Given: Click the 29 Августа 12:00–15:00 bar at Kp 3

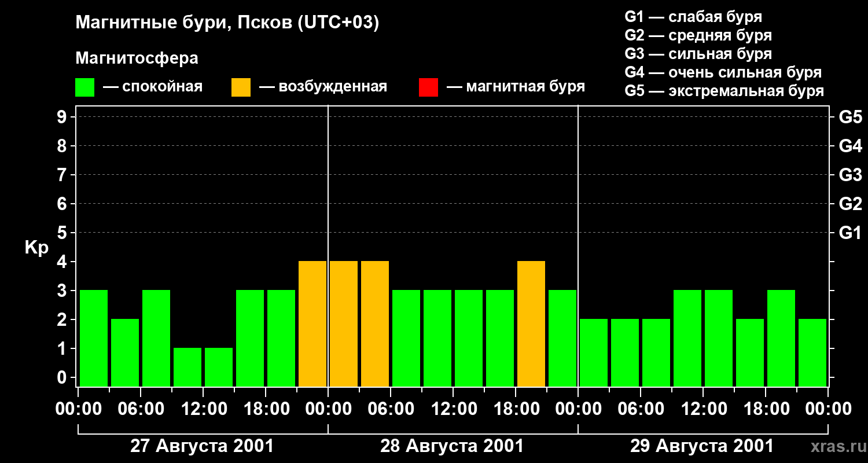Looking at the screenshot, I should pyautogui.click(x=719, y=339).
